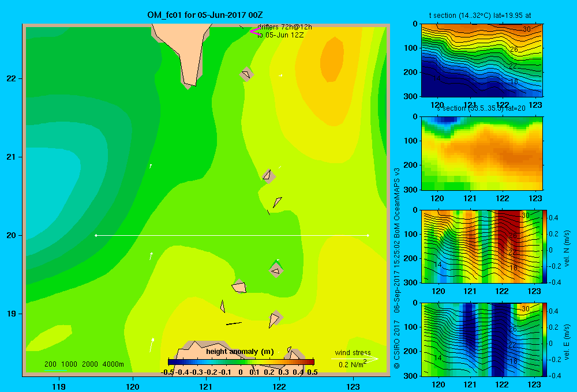Click the 'vel. E (m/s)' axis label
Viewport: 577px width, 392px height.
point(567,342)
